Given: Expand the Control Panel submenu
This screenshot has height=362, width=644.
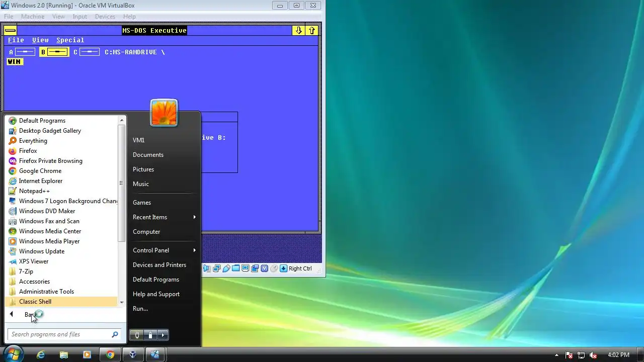Looking at the screenshot, I should coord(164,250).
